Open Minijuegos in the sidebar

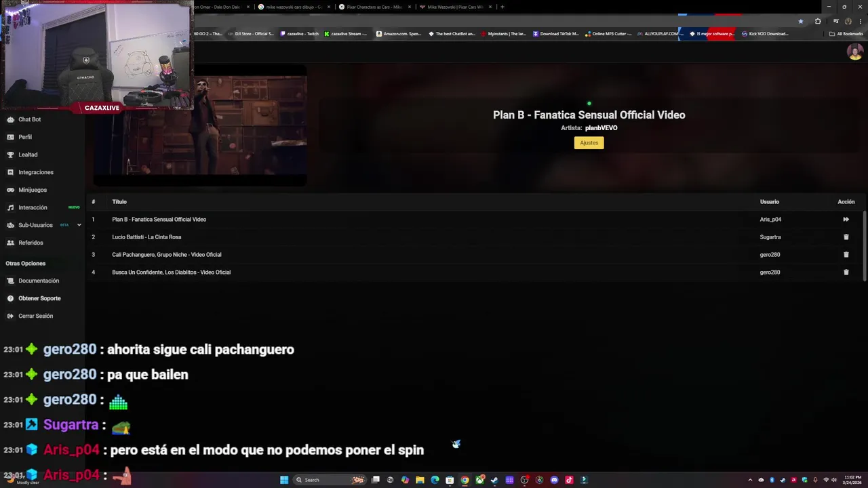pyautogui.click(x=33, y=190)
